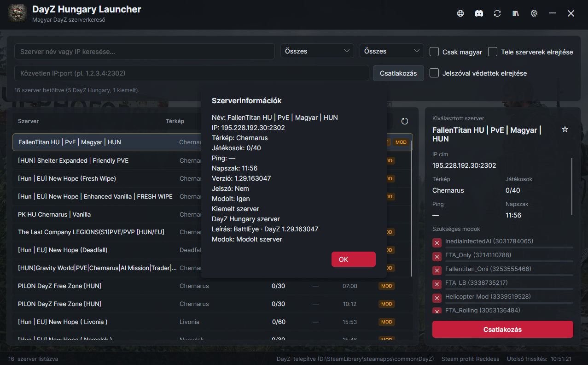Click red X beside FTA_Rolling mod
Image resolution: width=588 pixels, height=365 pixels.
pyautogui.click(x=437, y=311)
